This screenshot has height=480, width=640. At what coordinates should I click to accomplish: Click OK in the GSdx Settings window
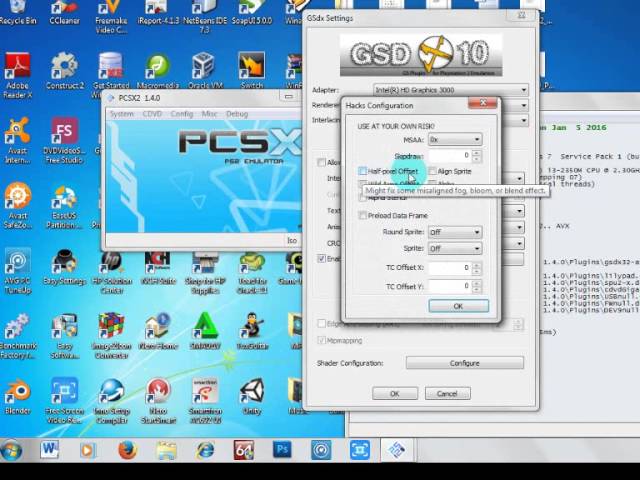(395, 393)
